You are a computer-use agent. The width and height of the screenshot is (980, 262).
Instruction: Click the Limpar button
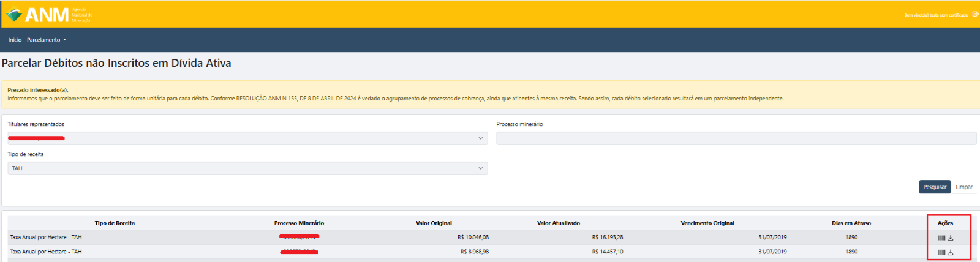[964, 187]
